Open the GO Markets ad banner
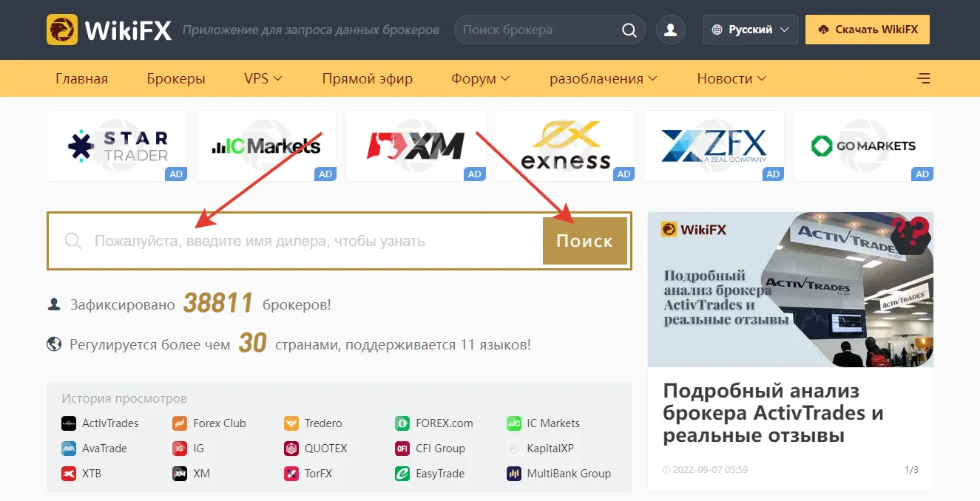Viewport: 980px width, 501px height. tap(863, 146)
